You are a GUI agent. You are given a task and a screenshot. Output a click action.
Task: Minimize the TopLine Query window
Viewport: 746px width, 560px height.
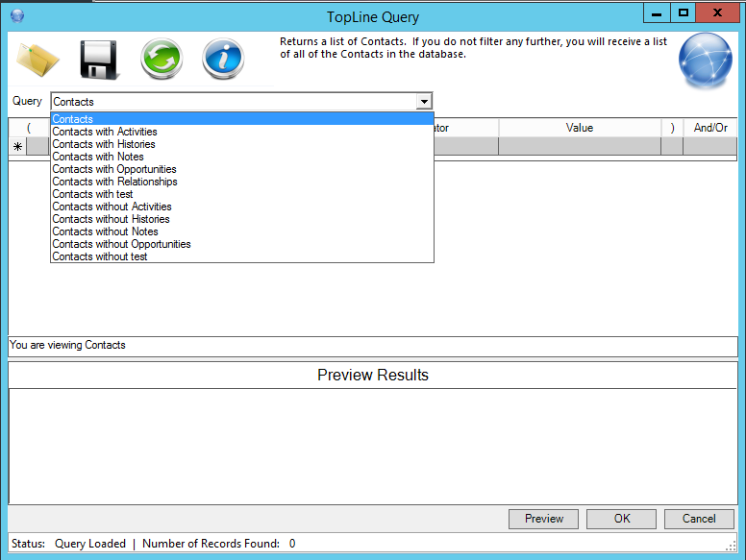coord(657,12)
